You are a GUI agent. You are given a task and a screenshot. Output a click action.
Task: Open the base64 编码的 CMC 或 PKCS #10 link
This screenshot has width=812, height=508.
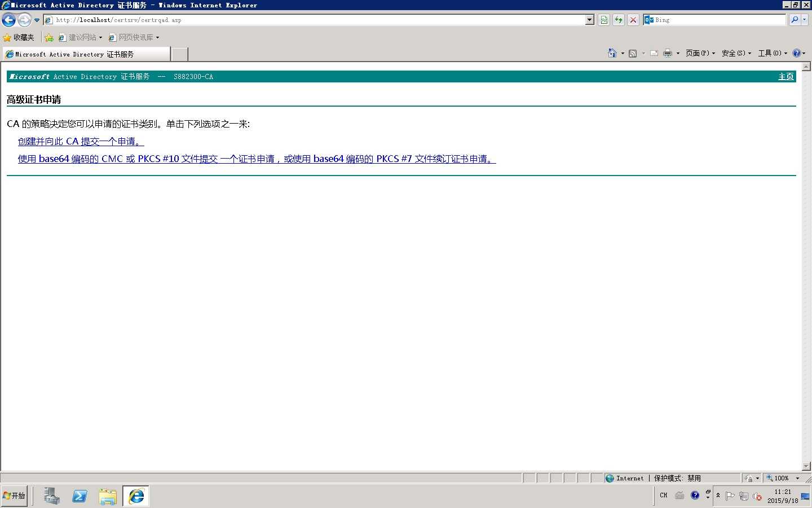(x=257, y=159)
